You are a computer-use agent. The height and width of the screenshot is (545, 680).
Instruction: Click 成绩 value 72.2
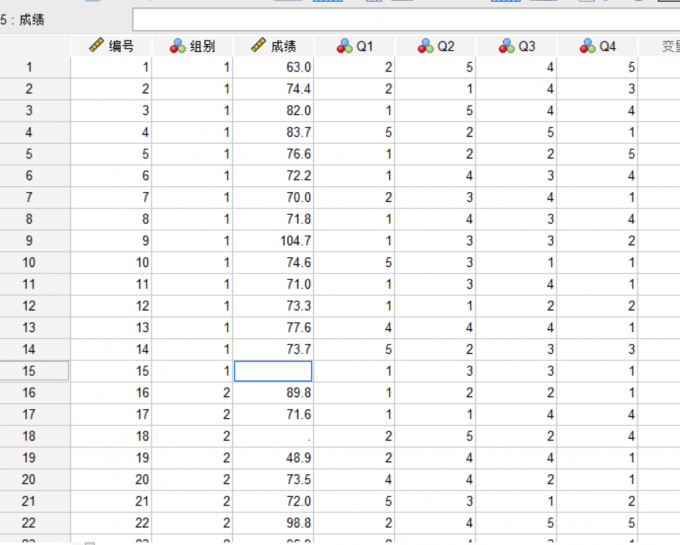(x=273, y=176)
